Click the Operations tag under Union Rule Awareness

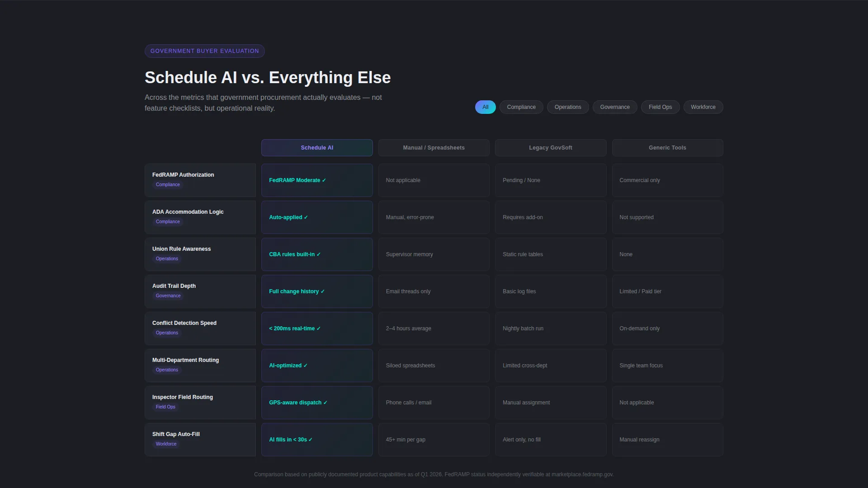[167, 259]
